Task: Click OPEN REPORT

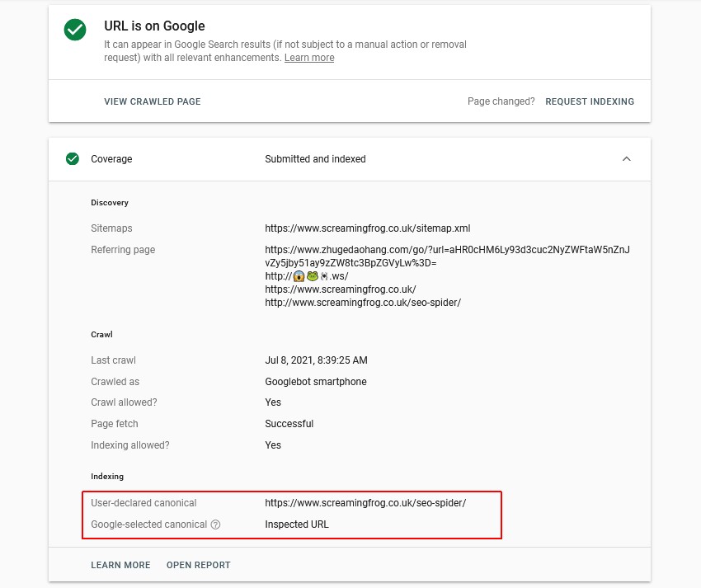Action: click(199, 565)
